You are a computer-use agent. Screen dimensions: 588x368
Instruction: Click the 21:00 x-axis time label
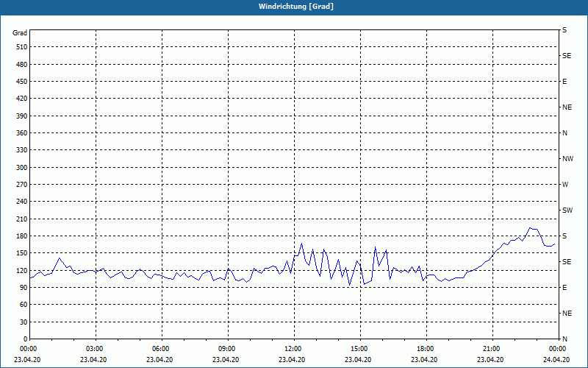[492, 349]
